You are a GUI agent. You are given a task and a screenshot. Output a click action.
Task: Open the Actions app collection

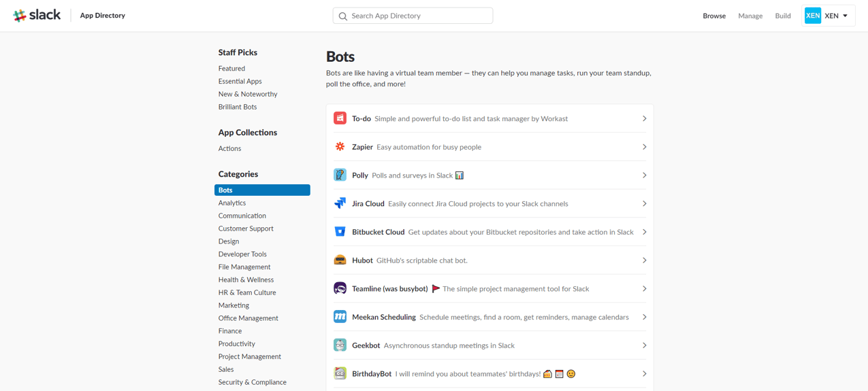229,148
